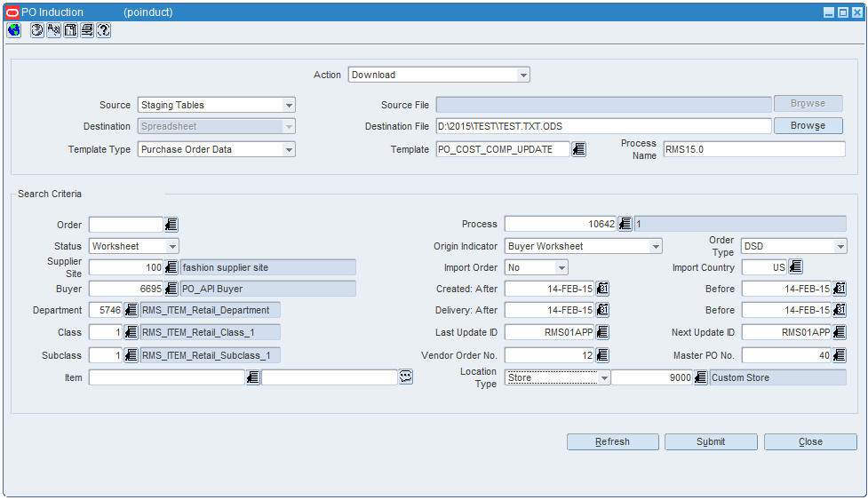Click the greyed Browse button for Source File
Image resolution: width=868 pixels, height=500 pixels.
pos(808,103)
